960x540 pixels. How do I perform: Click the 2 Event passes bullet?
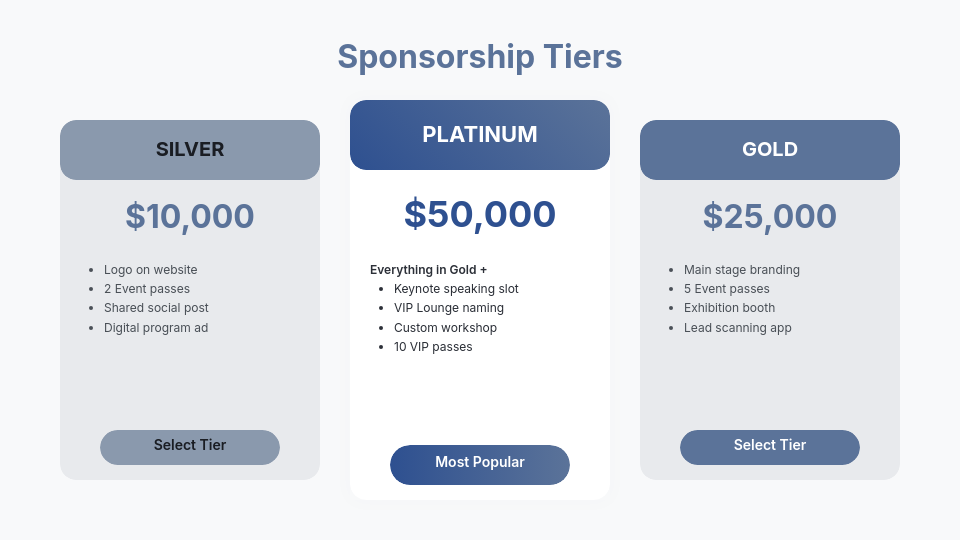pos(147,289)
